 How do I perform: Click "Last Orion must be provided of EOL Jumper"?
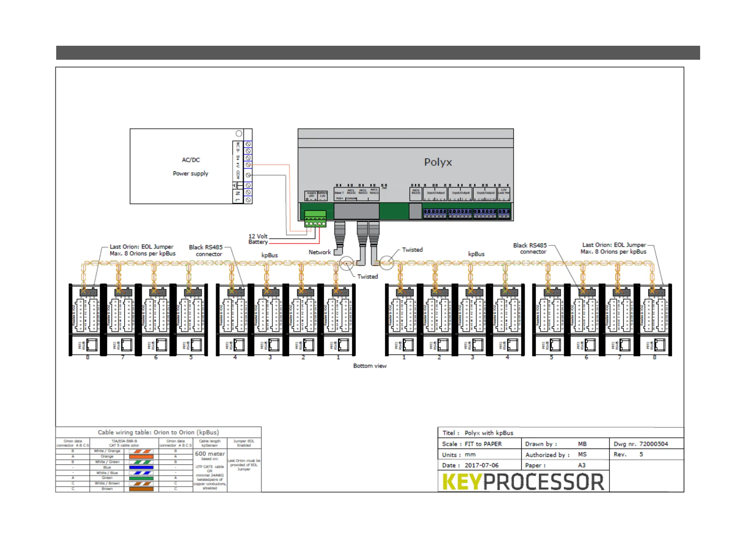coord(244,465)
